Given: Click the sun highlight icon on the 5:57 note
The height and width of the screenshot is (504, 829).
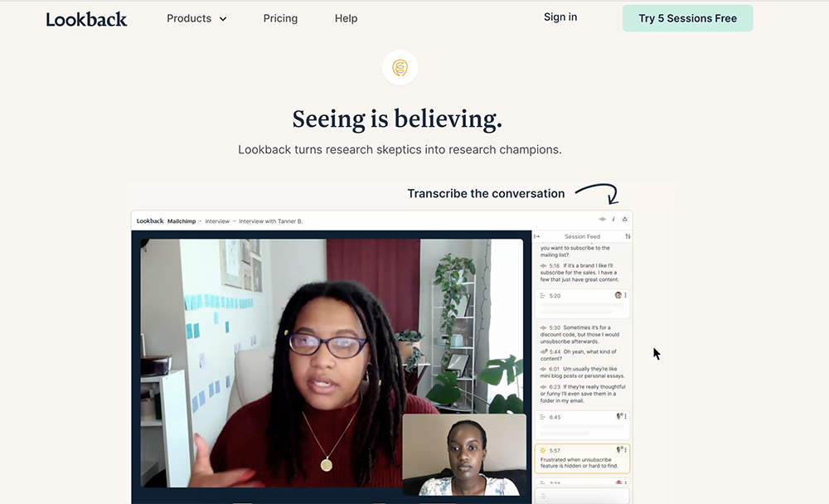Looking at the screenshot, I should (x=542, y=451).
